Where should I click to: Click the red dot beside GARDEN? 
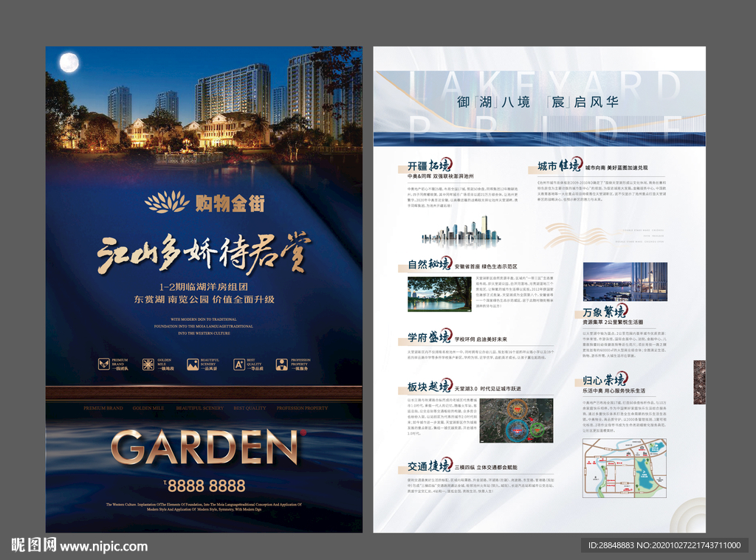[303, 432]
